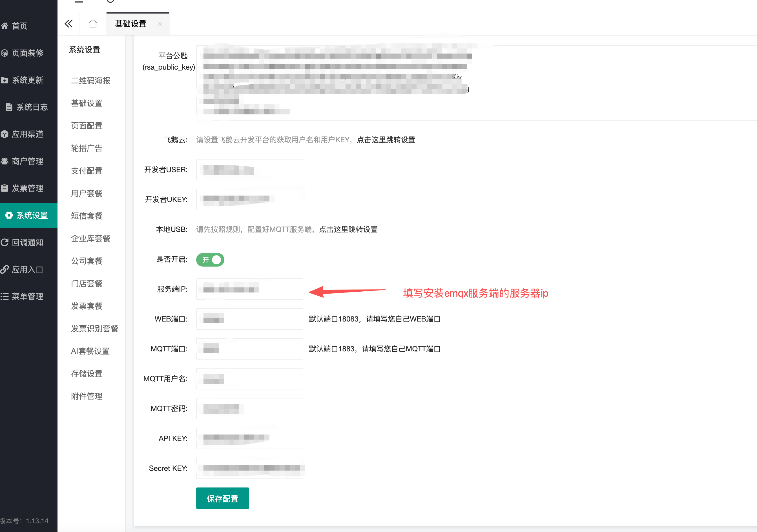Switch to the 基础设置 tab
This screenshot has width=757, height=532.
tap(131, 24)
